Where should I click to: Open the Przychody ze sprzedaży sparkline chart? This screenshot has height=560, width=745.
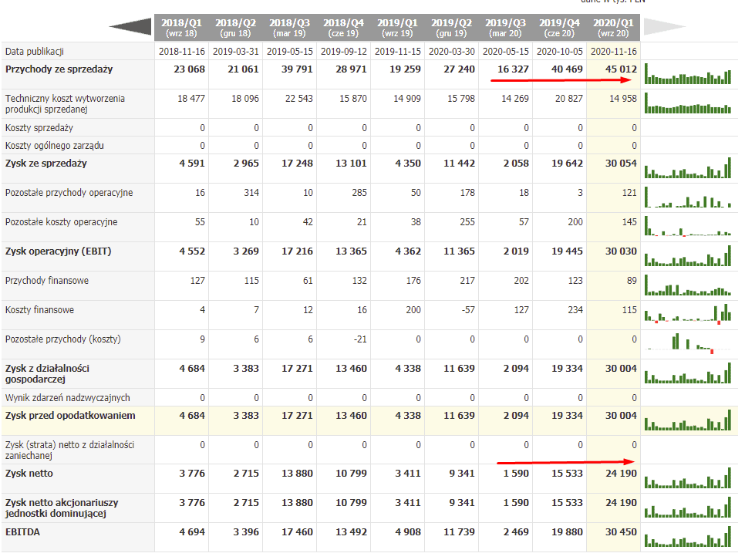(x=688, y=75)
